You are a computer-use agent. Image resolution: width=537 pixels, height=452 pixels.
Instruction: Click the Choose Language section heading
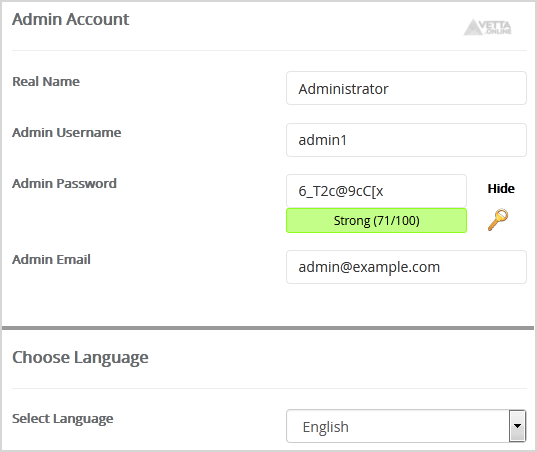(80, 357)
